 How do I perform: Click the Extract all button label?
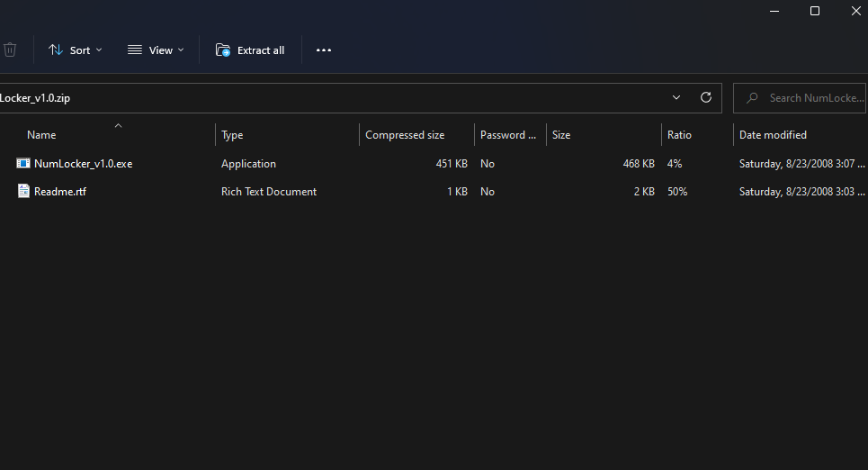tap(261, 50)
